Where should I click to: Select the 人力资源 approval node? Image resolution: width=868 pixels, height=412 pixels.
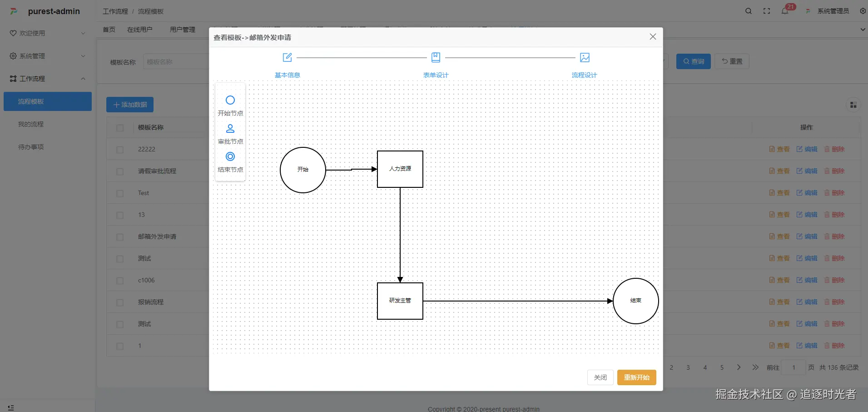tap(400, 169)
